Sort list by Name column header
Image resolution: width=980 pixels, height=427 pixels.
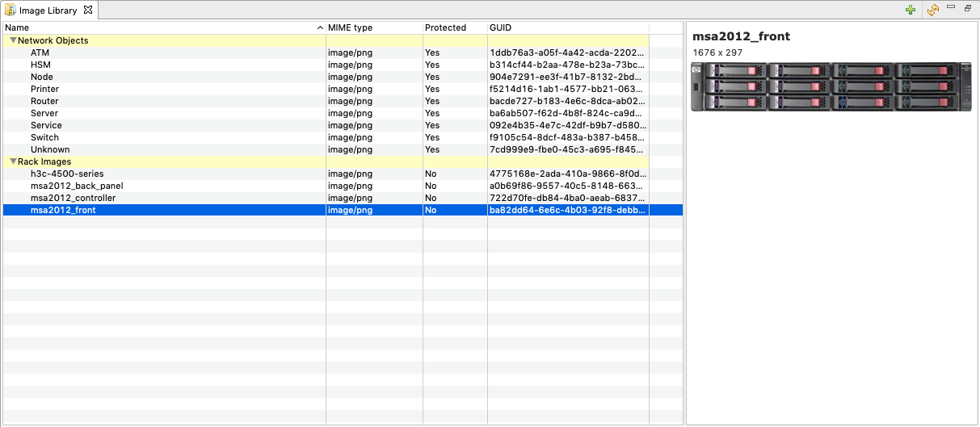162,27
